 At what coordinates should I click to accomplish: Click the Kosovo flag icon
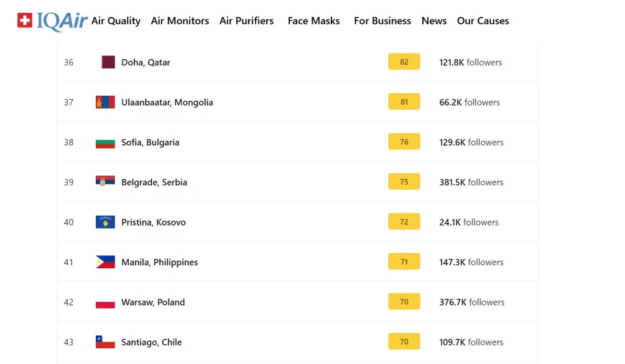click(x=105, y=223)
